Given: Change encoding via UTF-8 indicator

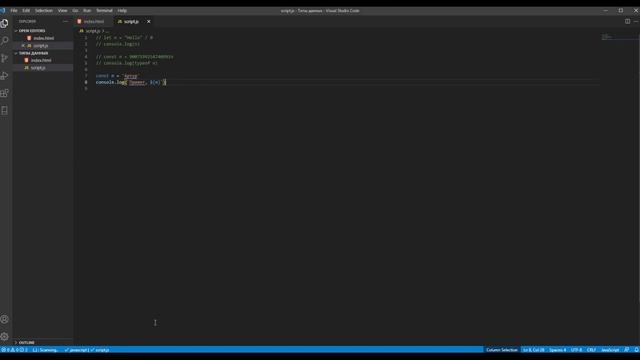Looking at the screenshot, I should 576,350.
